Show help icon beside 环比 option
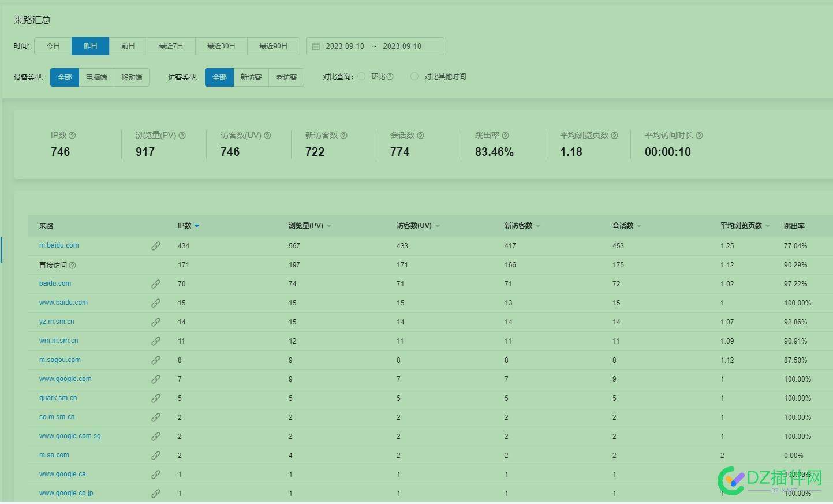 (x=390, y=77)
